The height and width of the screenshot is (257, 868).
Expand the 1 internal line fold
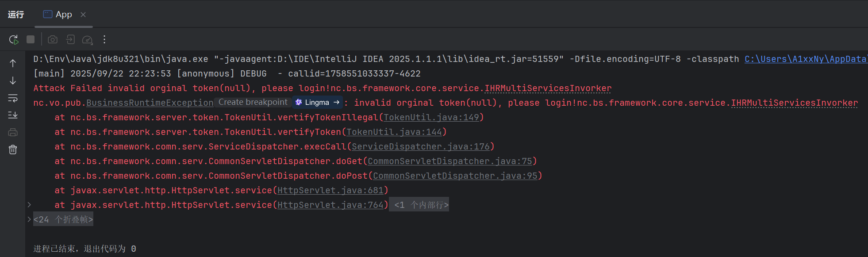(x=421, y=205)
